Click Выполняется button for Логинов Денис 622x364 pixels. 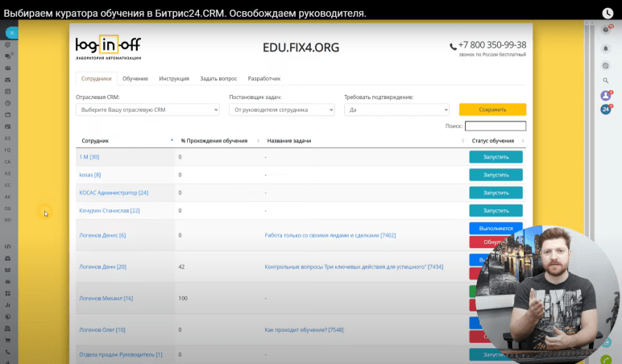[x=496, y=229]
